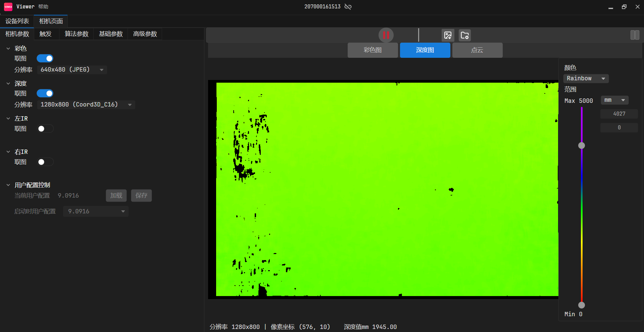Collapse the 用户配置控制 section
The image size is (644, 332).
tap(8, 185)
